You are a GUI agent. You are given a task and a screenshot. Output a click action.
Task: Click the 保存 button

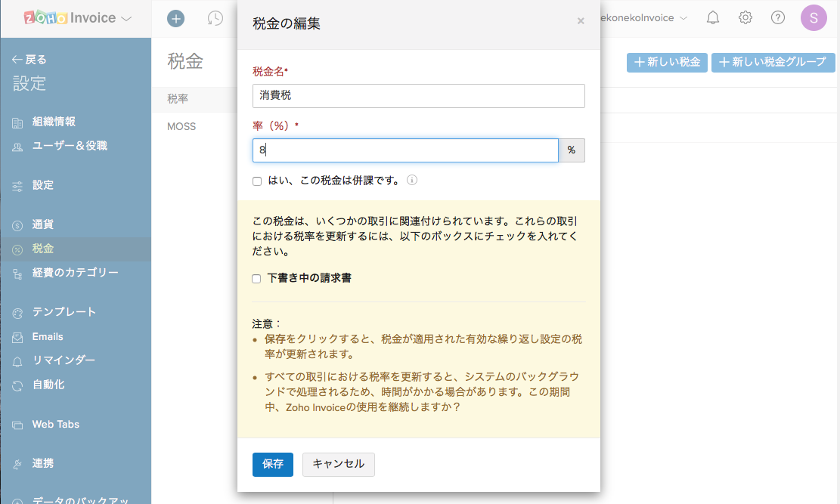tap(272, 464)
